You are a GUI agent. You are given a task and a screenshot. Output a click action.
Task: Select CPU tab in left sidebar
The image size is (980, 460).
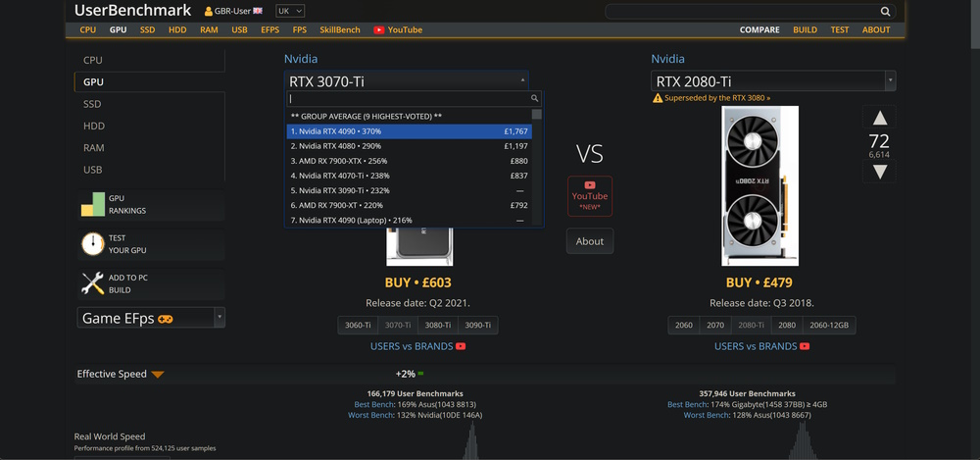[x=149, y=60]
